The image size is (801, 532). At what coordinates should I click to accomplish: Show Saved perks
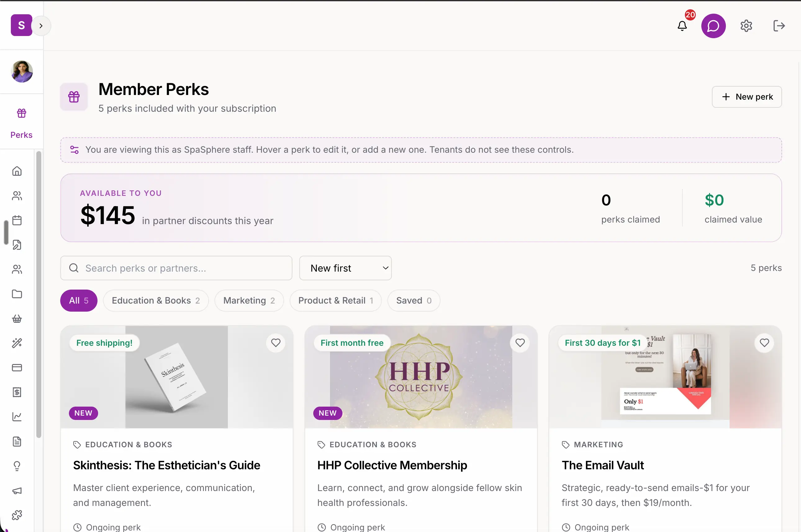click(x=414, y=300)
